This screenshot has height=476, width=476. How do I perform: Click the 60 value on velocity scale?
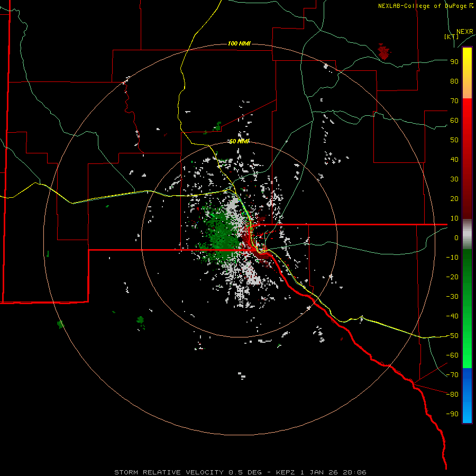point(454,120)
